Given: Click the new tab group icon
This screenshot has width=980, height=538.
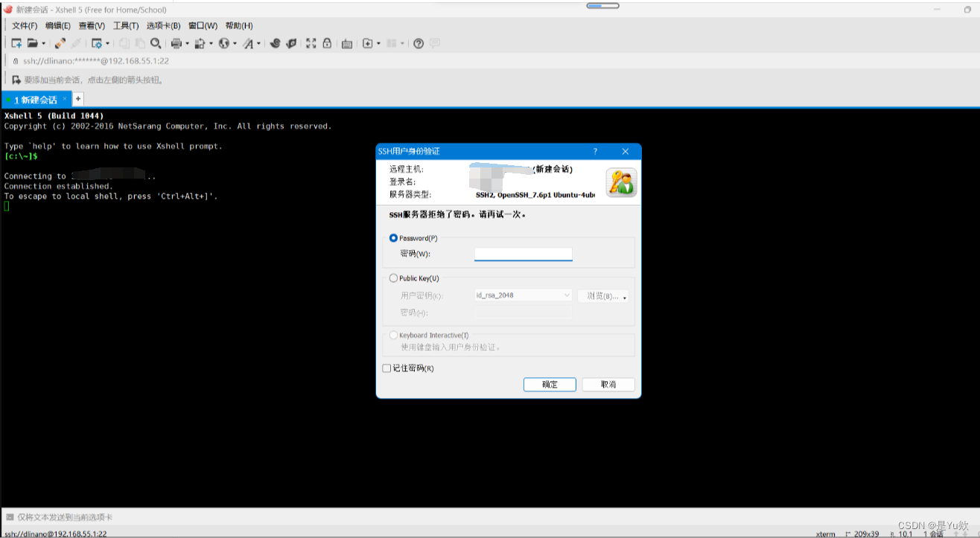Looking at the screenshot, I should (367, 43).
